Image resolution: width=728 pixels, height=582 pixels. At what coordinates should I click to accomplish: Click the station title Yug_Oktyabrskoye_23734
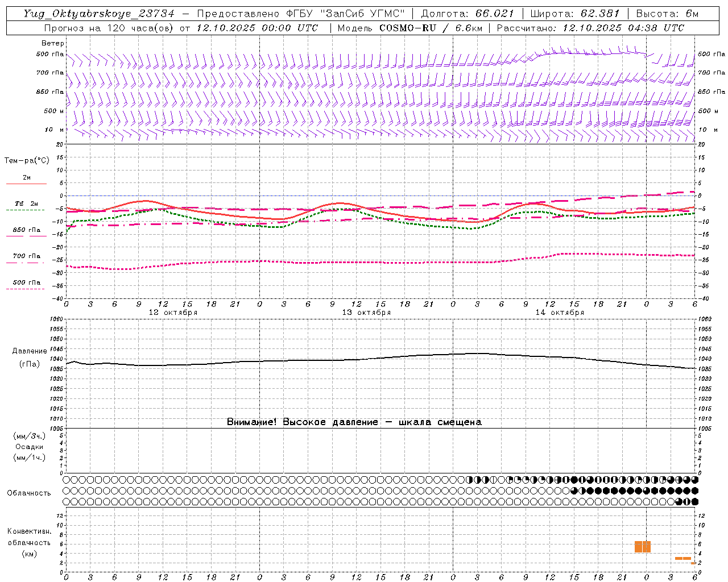(99, 14)
